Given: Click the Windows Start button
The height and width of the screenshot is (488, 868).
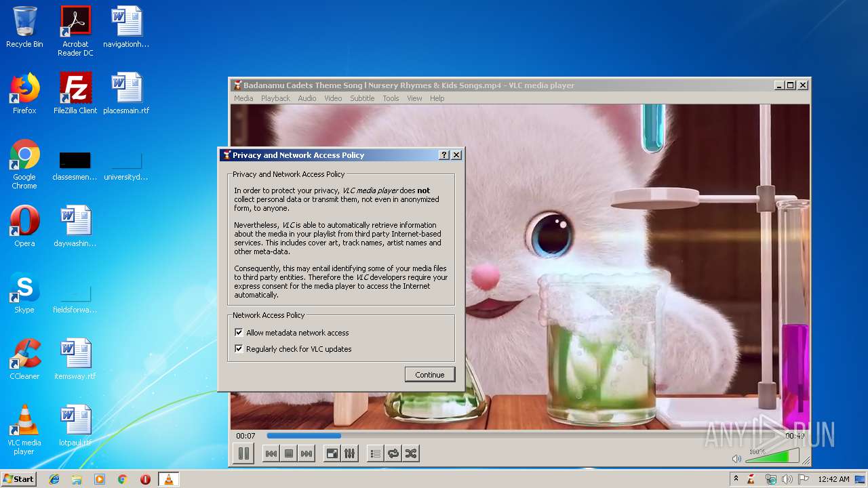Looking at the screenshot, I should click(x=19, y=479).
